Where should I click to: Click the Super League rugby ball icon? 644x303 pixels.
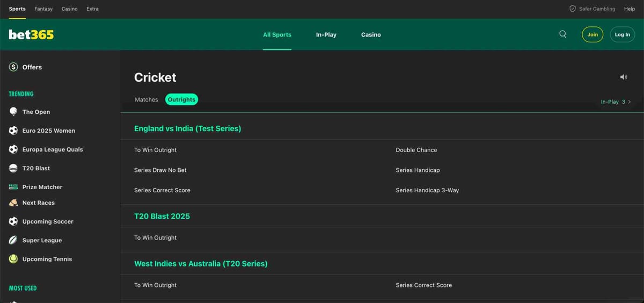tap(13, 240)
